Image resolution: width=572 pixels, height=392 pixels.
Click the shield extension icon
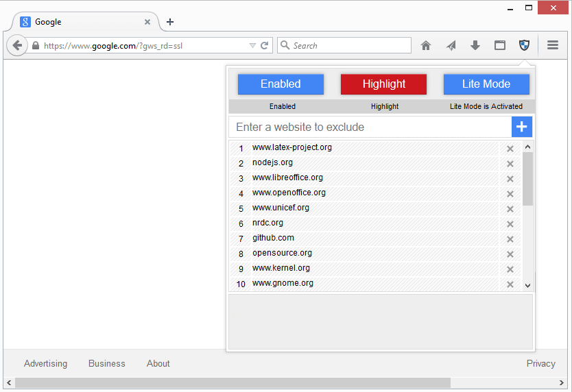(524, 45)
